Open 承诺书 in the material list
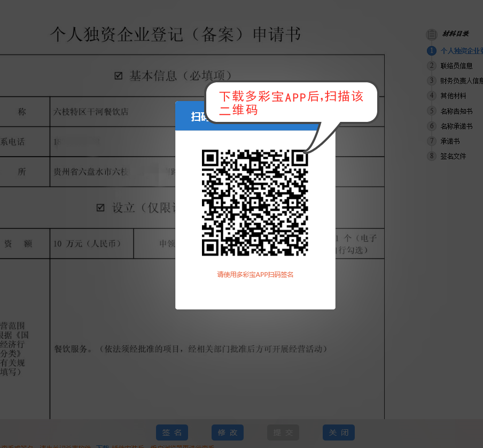 click(x=450, y=141)
